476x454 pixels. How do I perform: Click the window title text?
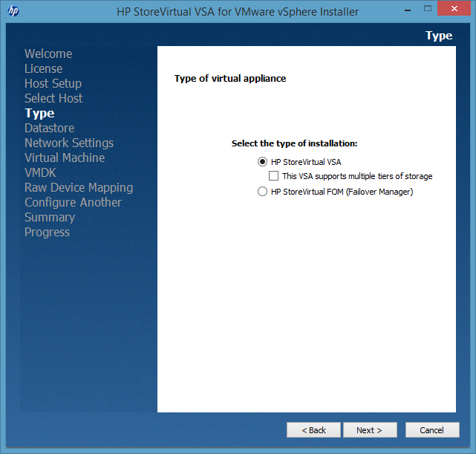(238, 12)
